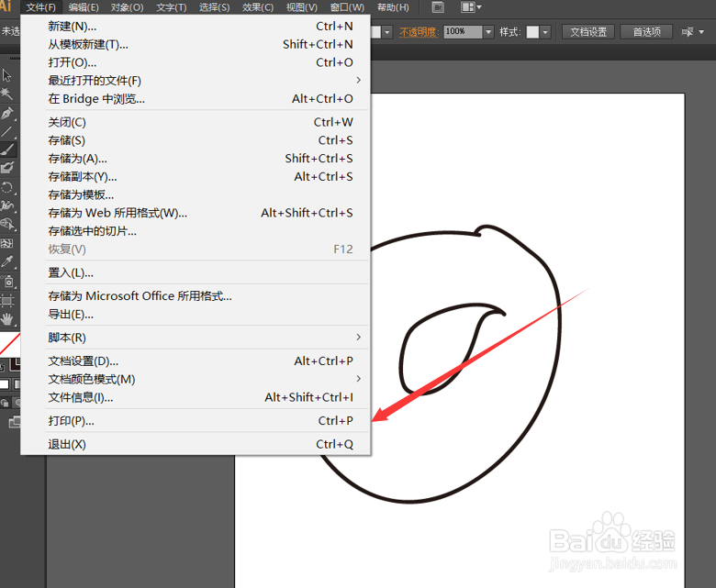Select the Blob Brush tool below Paintbrush
Screen dimensions: 716x588
pyautogui.click(x=6, y=168)
